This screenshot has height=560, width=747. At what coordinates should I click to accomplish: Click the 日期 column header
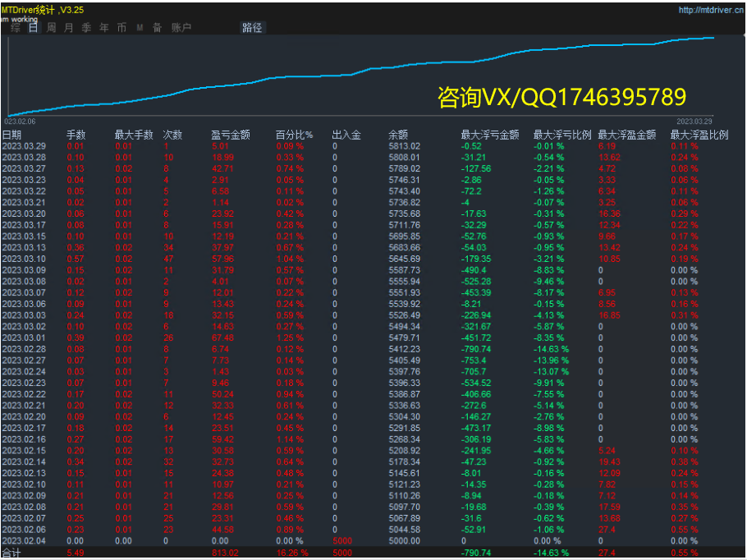point(12,135)
